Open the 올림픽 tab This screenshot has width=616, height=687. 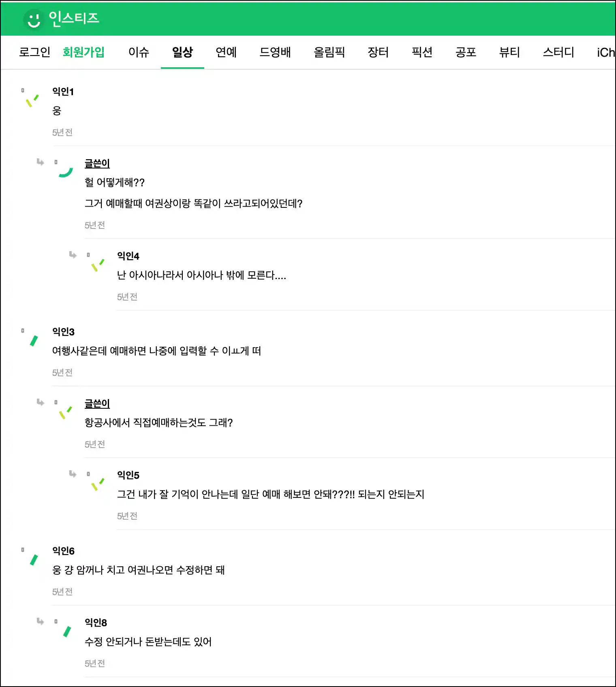click(329, 52)
